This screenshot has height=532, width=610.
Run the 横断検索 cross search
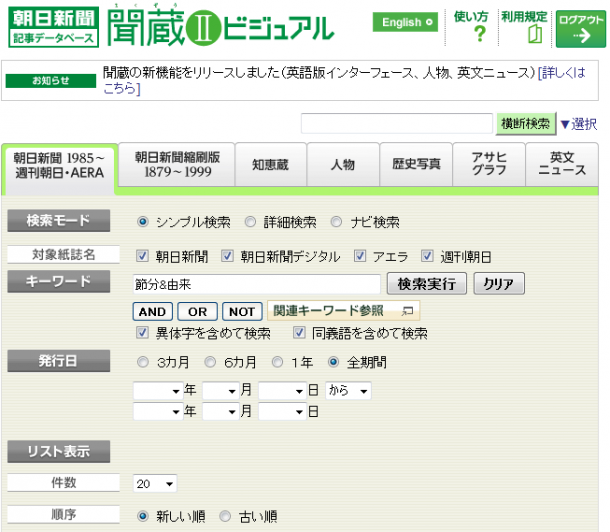click(526, 124)
